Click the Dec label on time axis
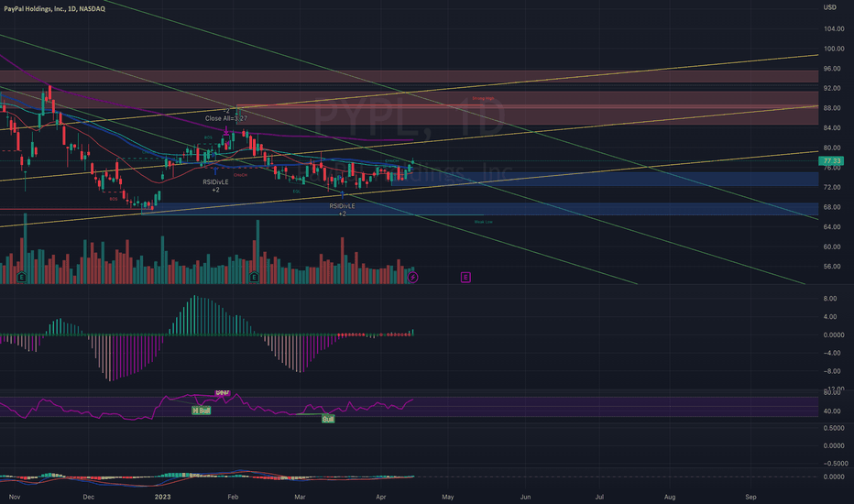Image resolution: width=854 pixels, height=504 pixels. pyautogui.click(x=88, y=497)
